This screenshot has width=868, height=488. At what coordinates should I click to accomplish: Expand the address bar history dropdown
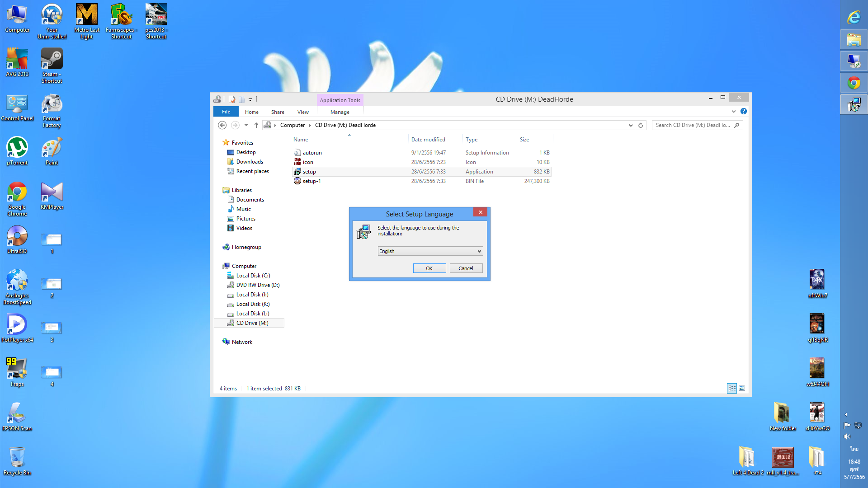pyautogui.click(x=631, y=125)
